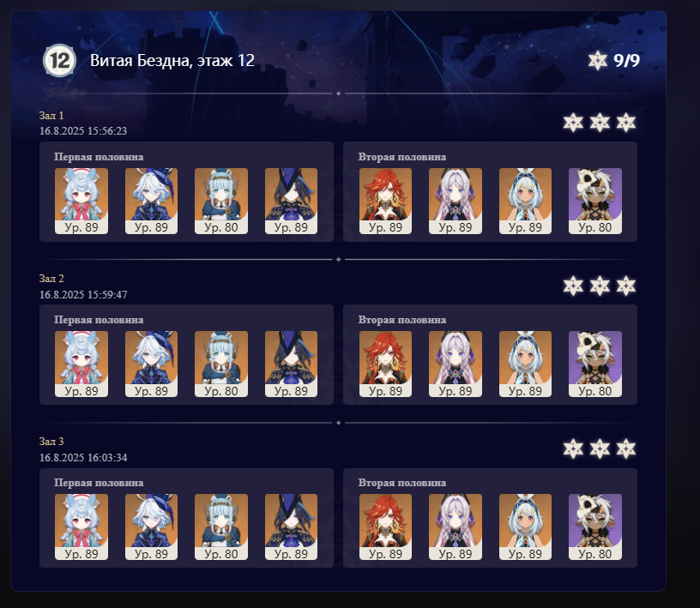Click the purple-background skull-hat character in Зал 1
Screen dimensions: 700x608
coord(595,201)
